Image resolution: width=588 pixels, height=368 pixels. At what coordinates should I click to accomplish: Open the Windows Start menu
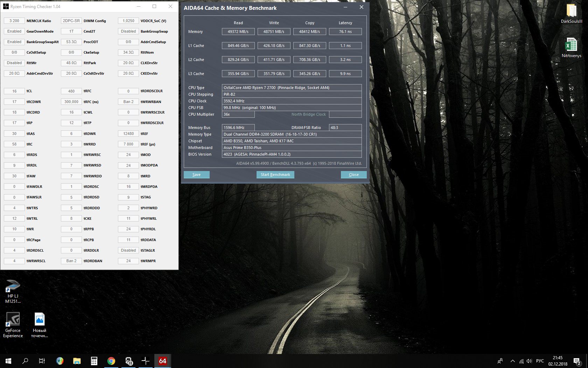8,361
